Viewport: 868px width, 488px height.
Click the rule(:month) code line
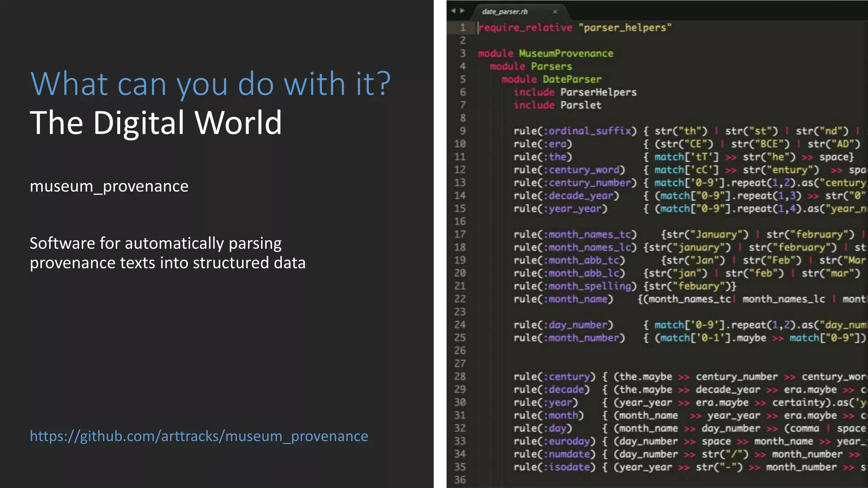pos(690,415)
